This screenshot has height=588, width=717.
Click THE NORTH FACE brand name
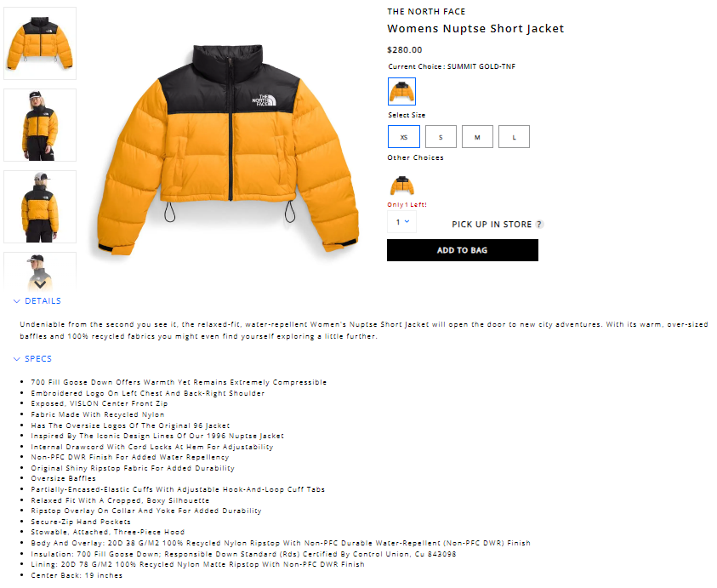click(x=426, y=11)
